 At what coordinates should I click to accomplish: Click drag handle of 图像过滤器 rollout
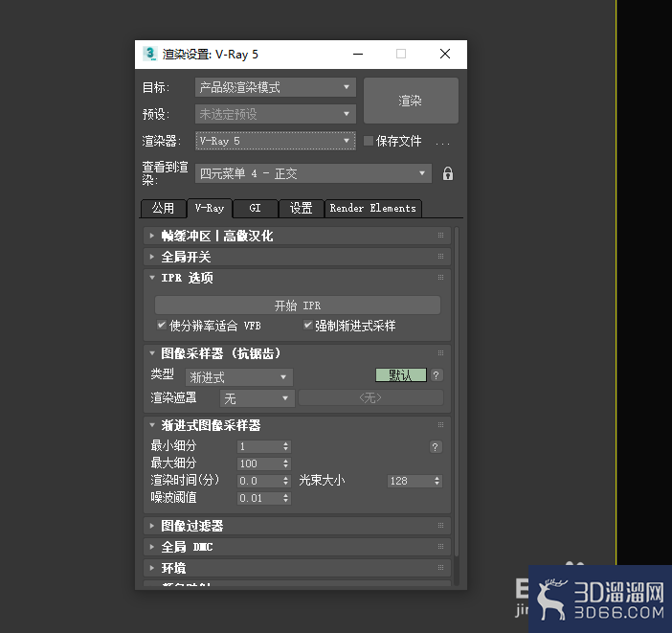click(440, 526)
